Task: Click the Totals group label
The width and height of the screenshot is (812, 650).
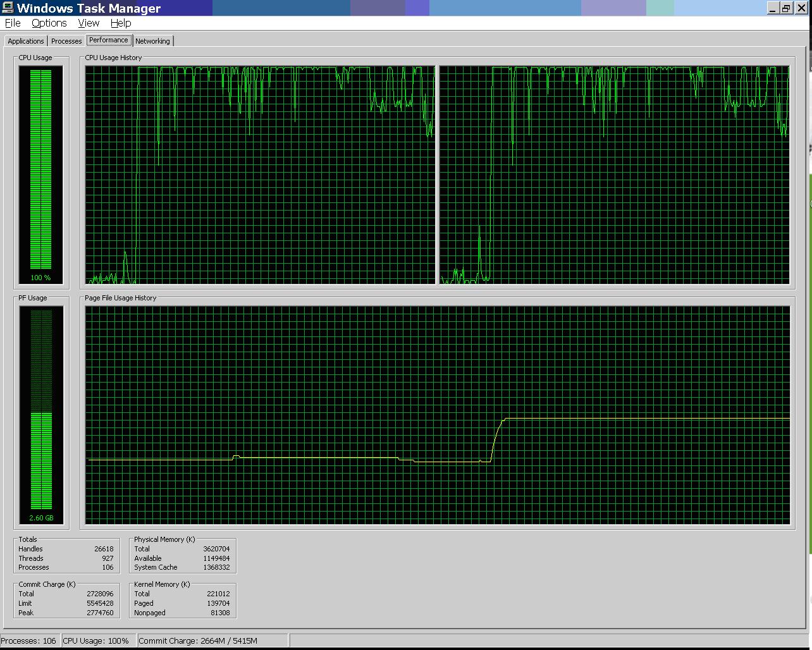Action: (28, 539)
